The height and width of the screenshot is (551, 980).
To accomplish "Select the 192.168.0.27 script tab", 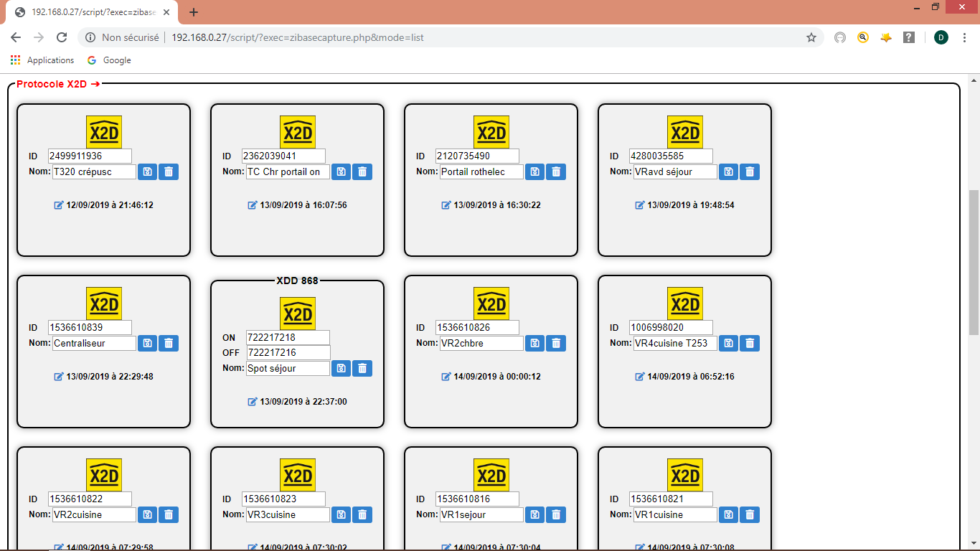I will pos(93,12).
